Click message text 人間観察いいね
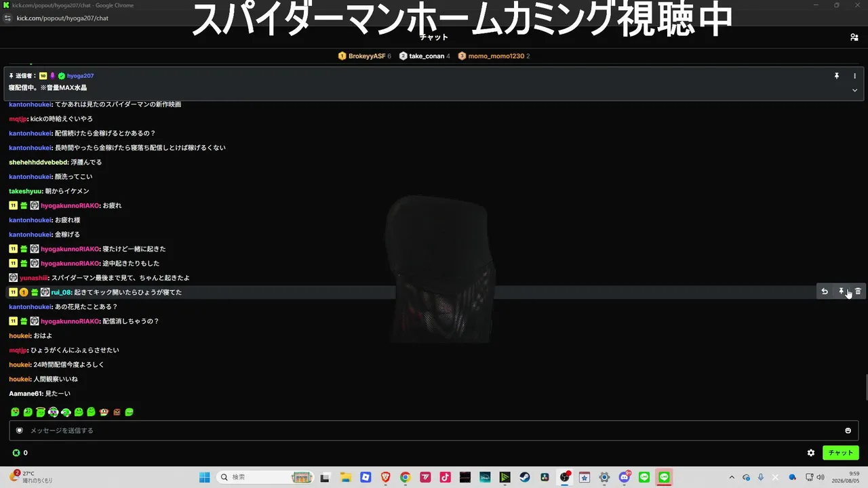This screenshot has width=868, height=488. tap(56, 380)
